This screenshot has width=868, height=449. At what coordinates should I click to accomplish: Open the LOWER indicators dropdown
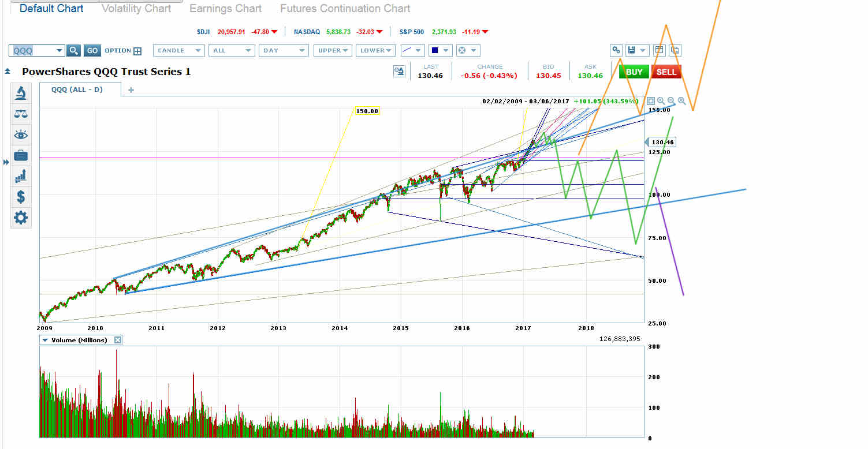[x=375, y=51]
